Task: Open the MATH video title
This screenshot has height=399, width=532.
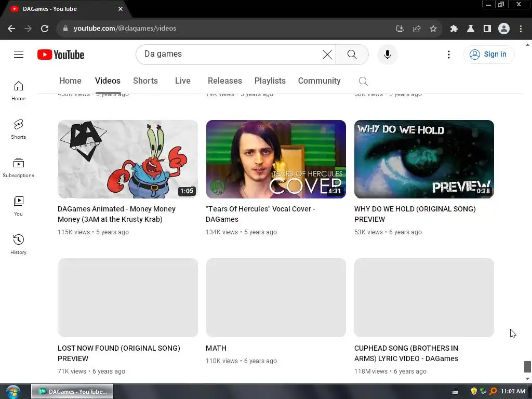Action: (x=216, y=348)
